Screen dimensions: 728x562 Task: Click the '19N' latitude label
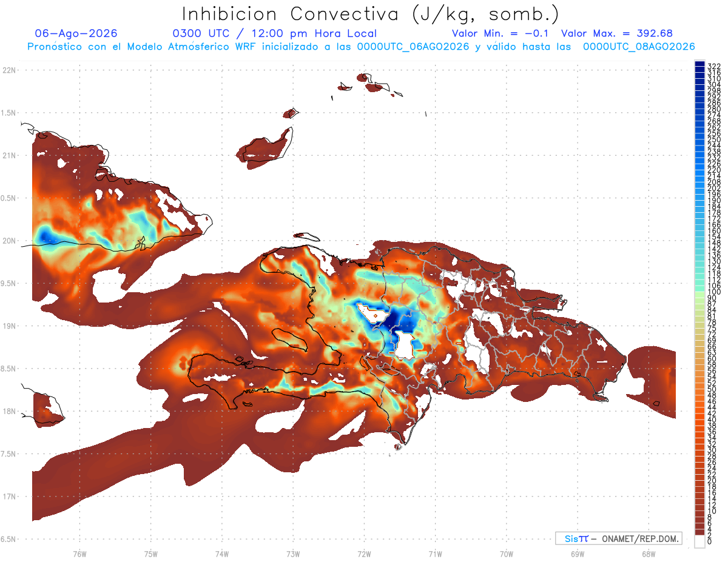(x=9, y=326)
